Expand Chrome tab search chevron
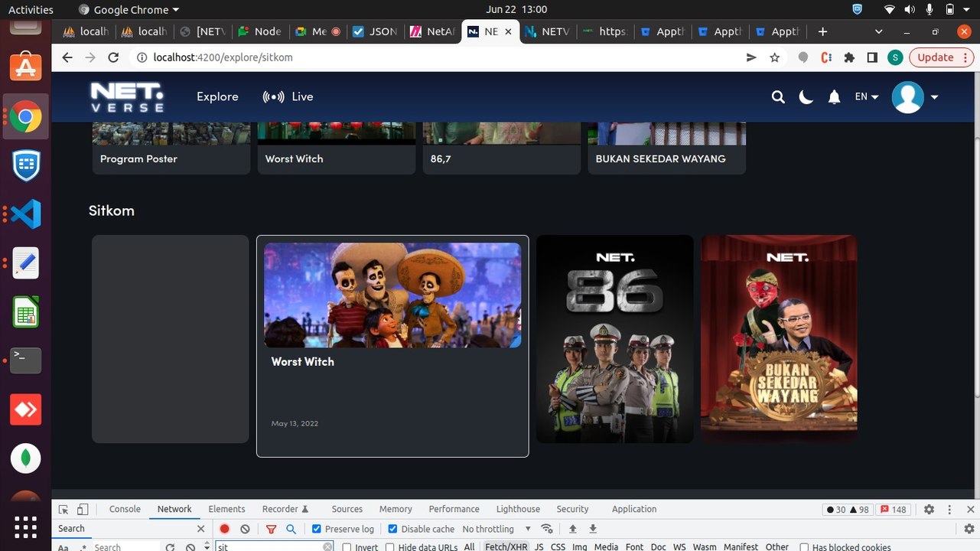Screen dimensions: 980x551 (878, 31)
